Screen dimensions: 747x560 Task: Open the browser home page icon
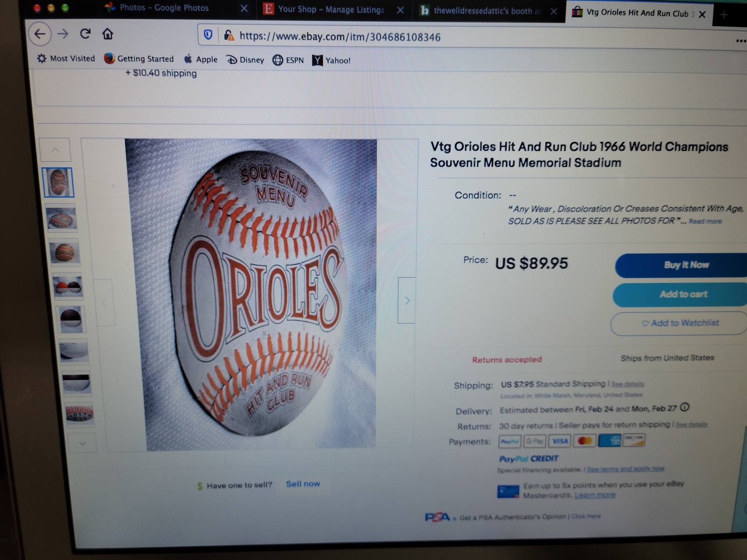pos(108,34)
